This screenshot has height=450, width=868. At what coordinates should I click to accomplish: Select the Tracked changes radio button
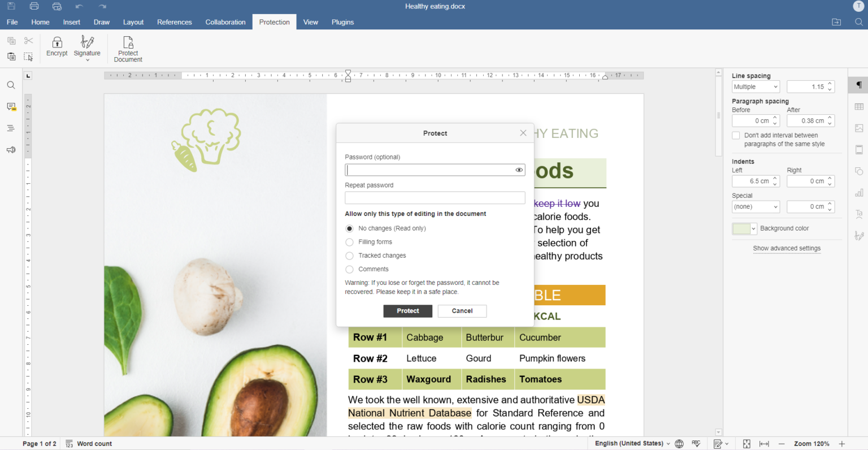pyautogui.click(x=349, y=256)
